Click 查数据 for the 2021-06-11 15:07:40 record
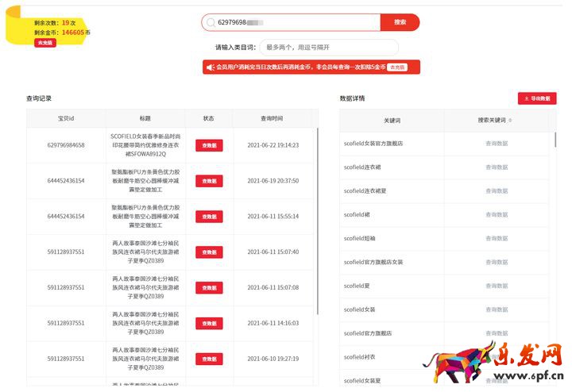This screenshot has height=392, width=572. tap(209, 252)
